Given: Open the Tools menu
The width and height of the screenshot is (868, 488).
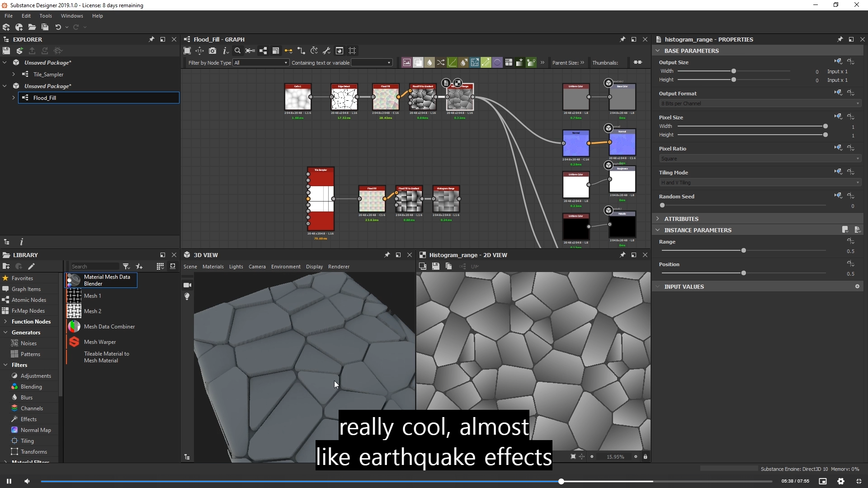Looking at the screenshot, I should [46, 16].
